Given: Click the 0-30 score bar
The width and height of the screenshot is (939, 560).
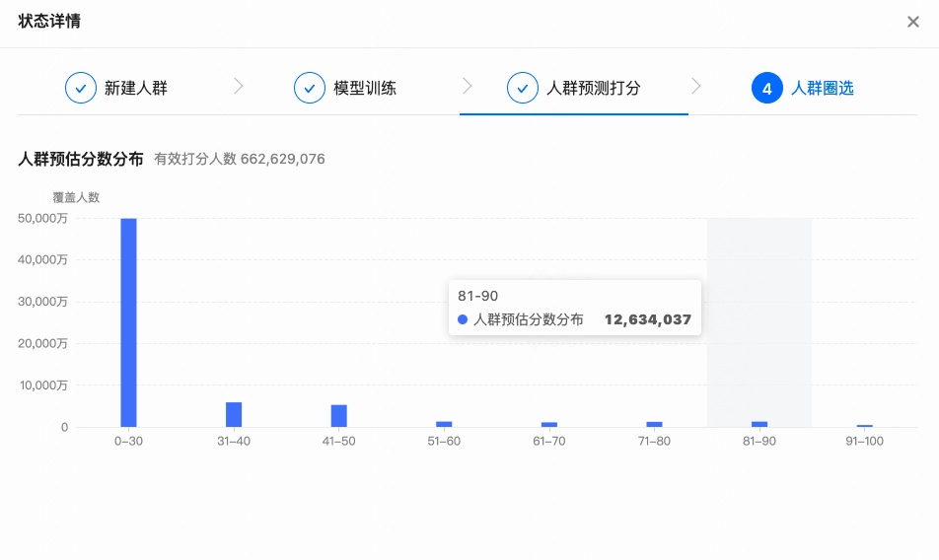Looking at the screenshot, I should (x=129, y=322).
